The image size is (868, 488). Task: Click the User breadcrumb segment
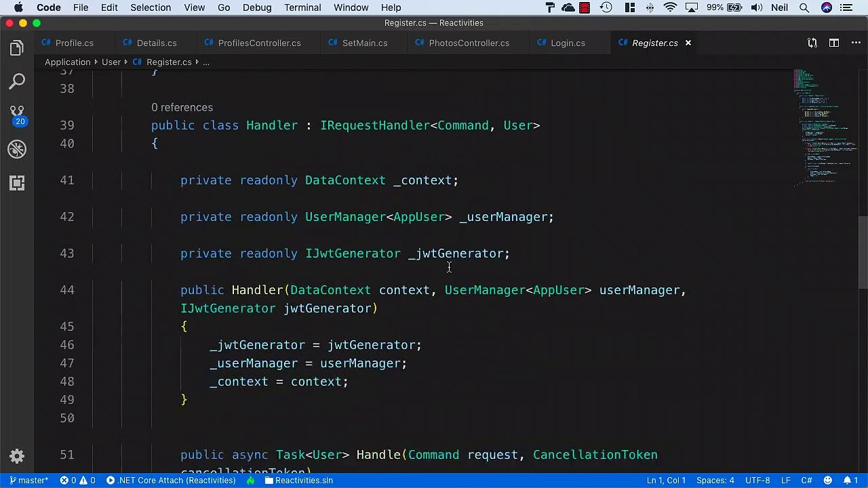click(x=111, y=62)
